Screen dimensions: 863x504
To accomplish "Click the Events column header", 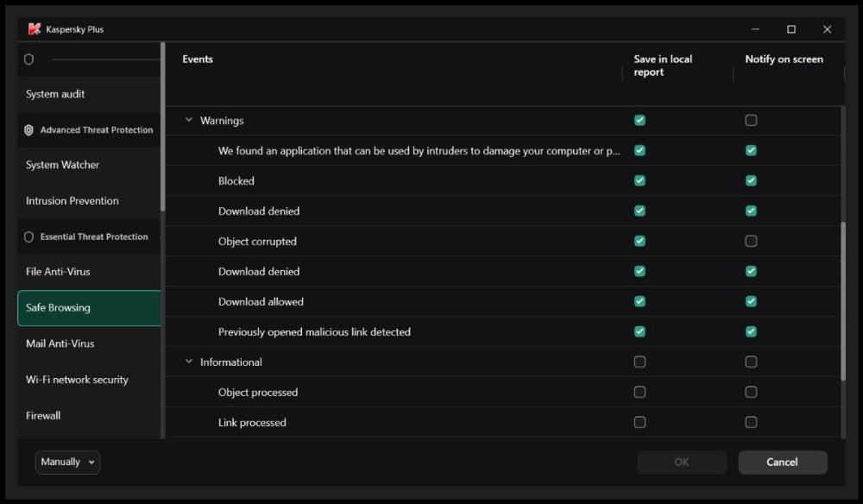I will (198, 59).
